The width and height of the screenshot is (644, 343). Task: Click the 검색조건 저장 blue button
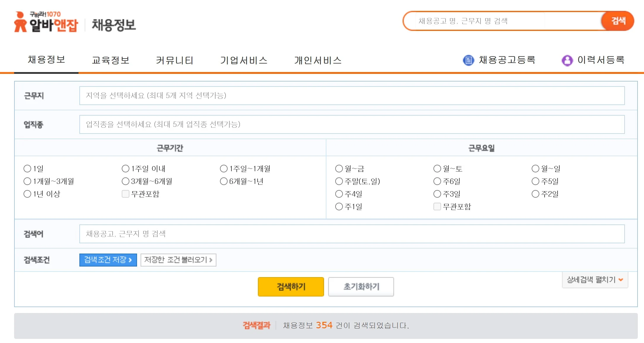108,260
